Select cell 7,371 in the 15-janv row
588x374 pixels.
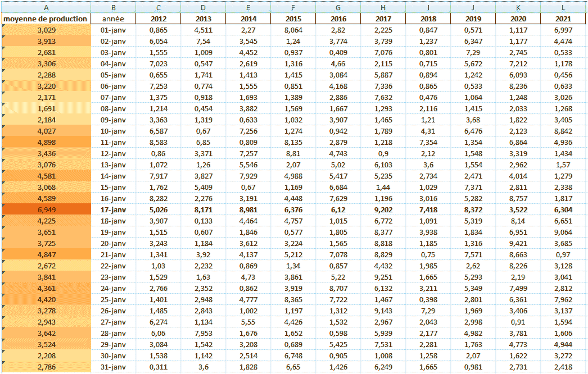[473, 188]
